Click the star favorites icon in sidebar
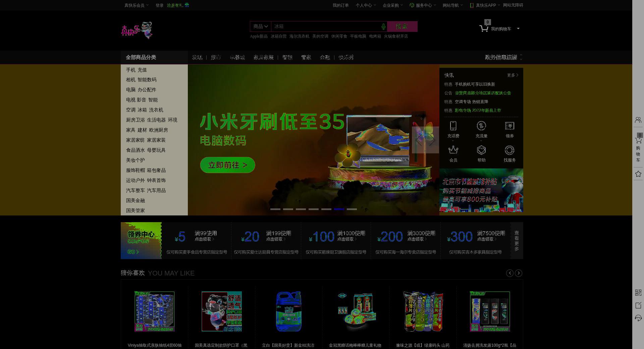 pos(638,174)
